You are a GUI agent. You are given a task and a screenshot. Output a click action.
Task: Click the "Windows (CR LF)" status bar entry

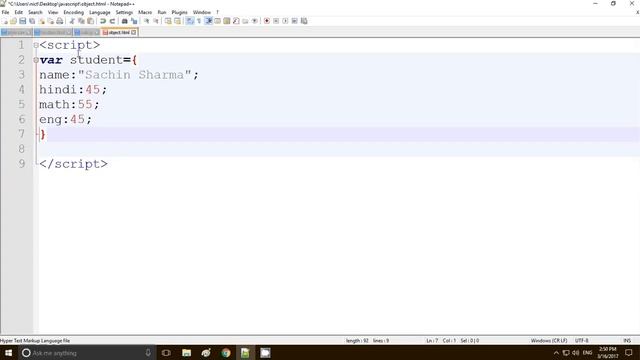point(549,340)
